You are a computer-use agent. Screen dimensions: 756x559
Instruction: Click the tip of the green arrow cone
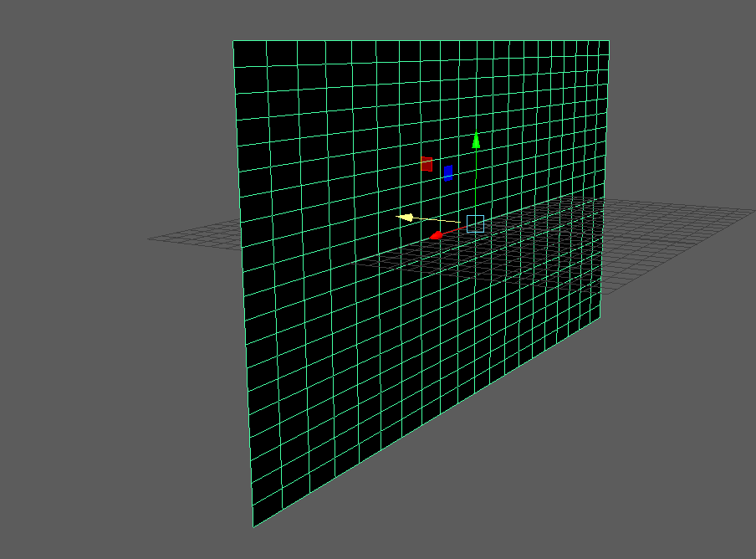tap(475, 132)
